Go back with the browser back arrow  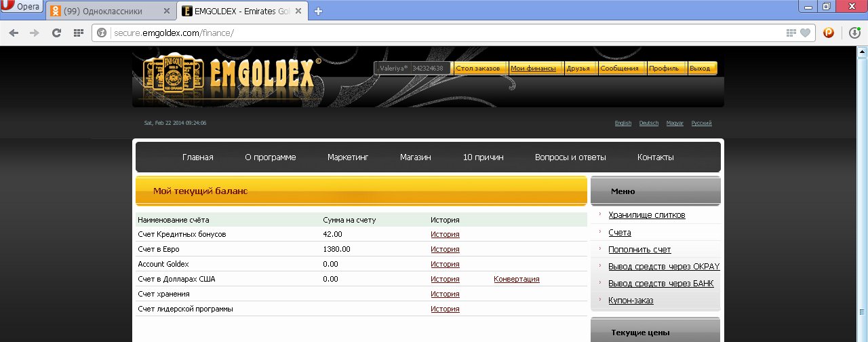click(14, 33)
